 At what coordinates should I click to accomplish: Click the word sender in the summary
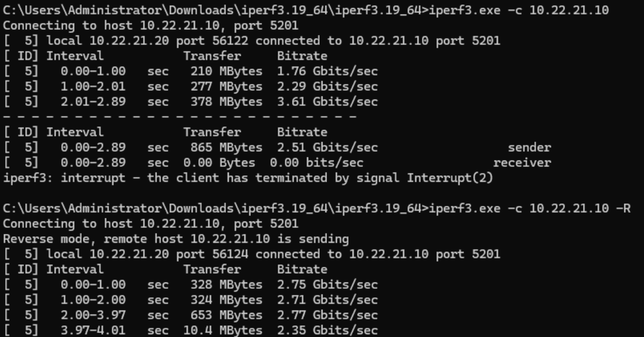pos(529,148)
